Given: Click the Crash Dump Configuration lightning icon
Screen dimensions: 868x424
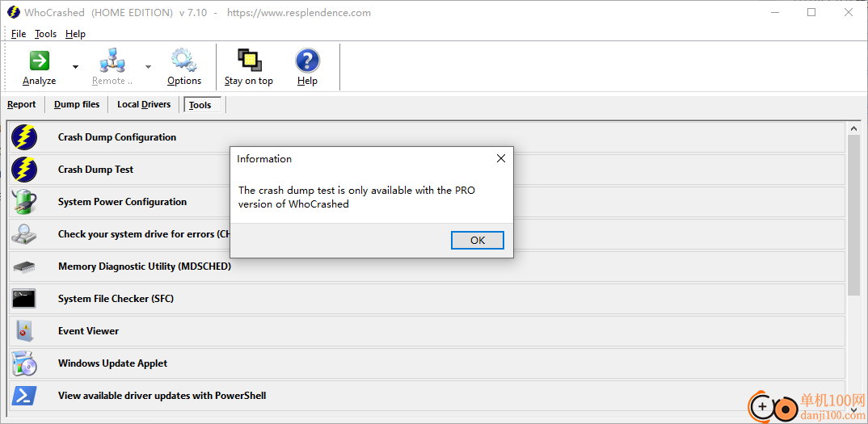Looking at the screenshot, I should [x=24, y=137].
